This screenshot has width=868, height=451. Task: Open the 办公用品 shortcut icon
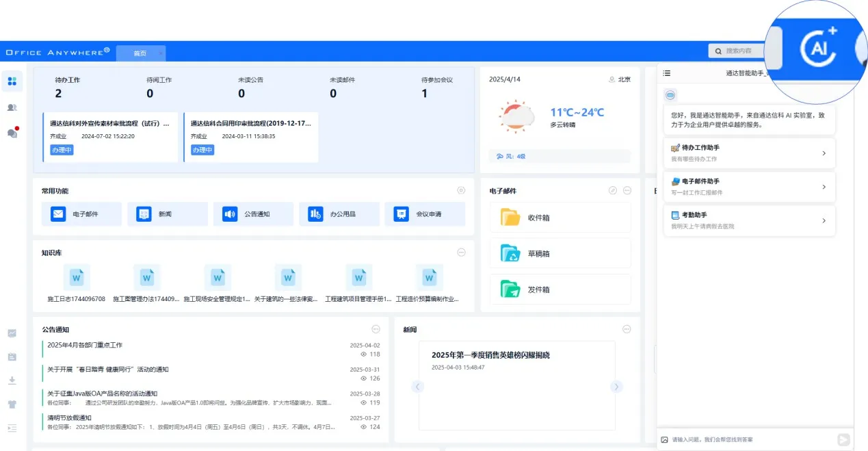(315, 214)
